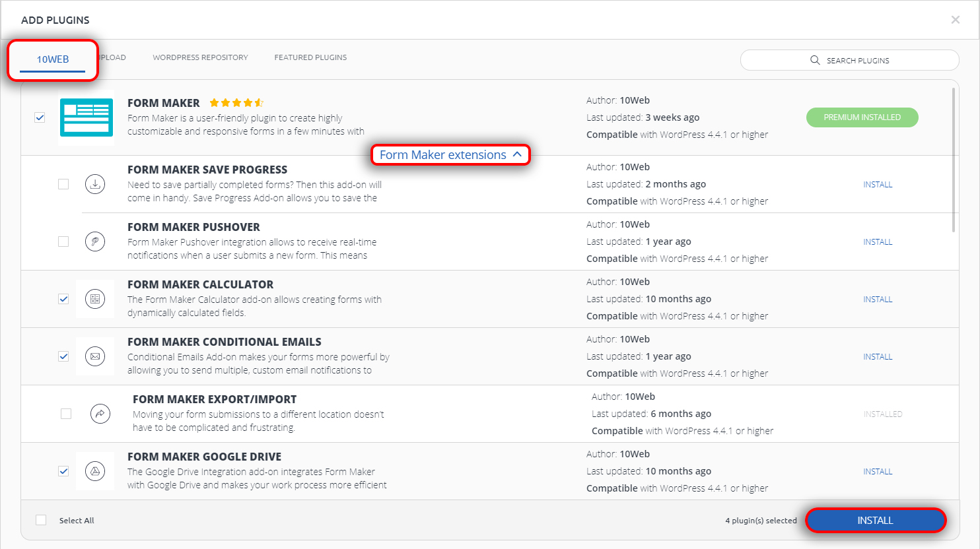980x549 pixels.
Task: Click the Form Maker title
Action: (164, 103)
